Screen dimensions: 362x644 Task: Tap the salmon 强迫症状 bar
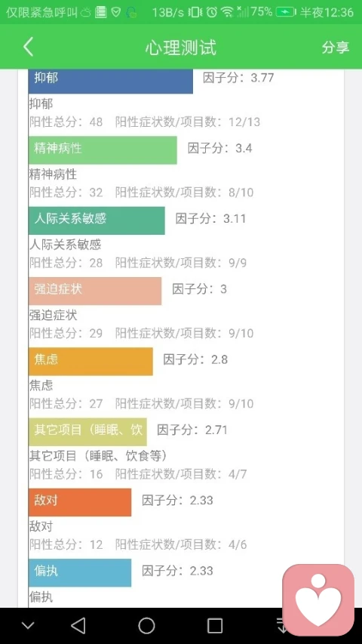(x=95, y=291)
